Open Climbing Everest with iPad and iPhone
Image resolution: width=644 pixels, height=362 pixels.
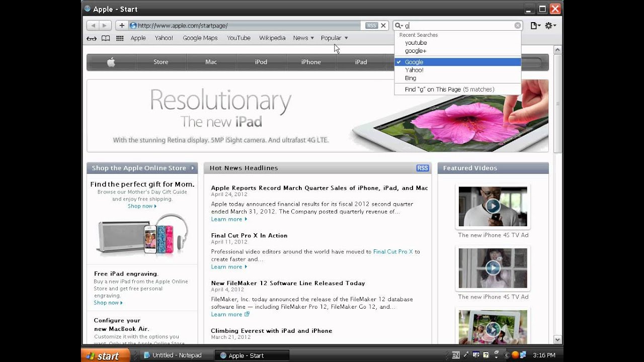tap(272, 331)
